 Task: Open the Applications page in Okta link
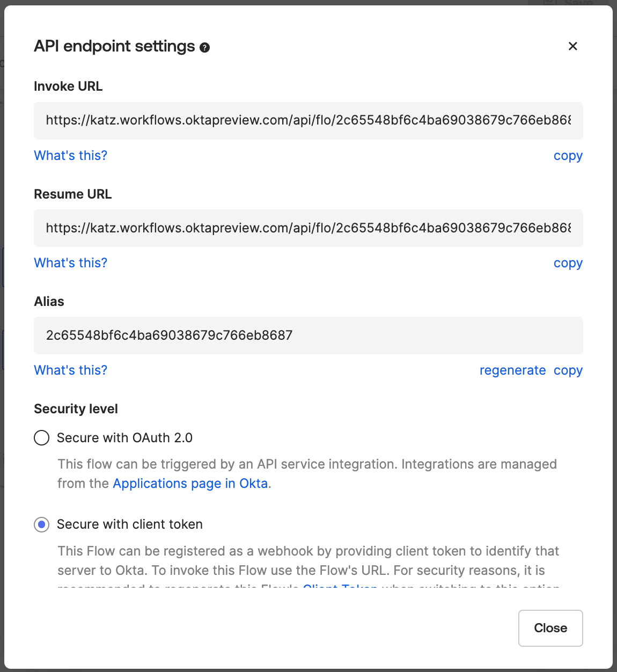[190, 484]
